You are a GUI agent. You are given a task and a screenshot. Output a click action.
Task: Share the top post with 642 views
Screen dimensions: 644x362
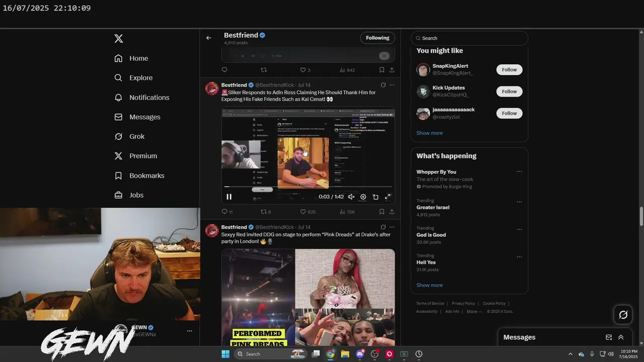coord(392,70)
